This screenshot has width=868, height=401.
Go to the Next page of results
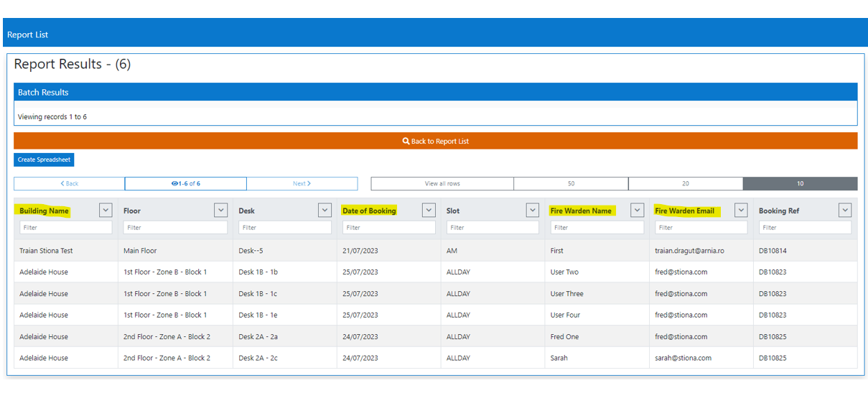coord(302,184)
